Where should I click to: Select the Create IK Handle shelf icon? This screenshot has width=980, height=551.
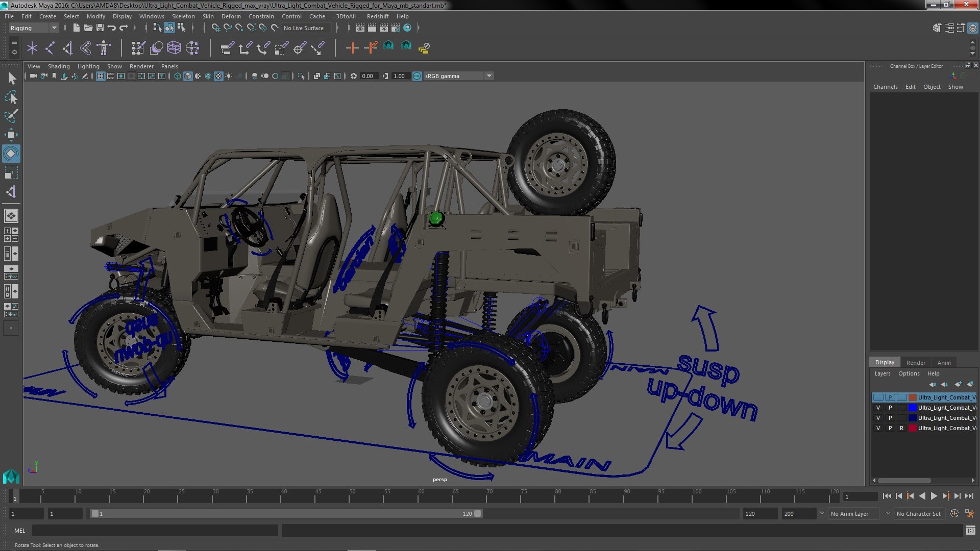click(68, 48)
